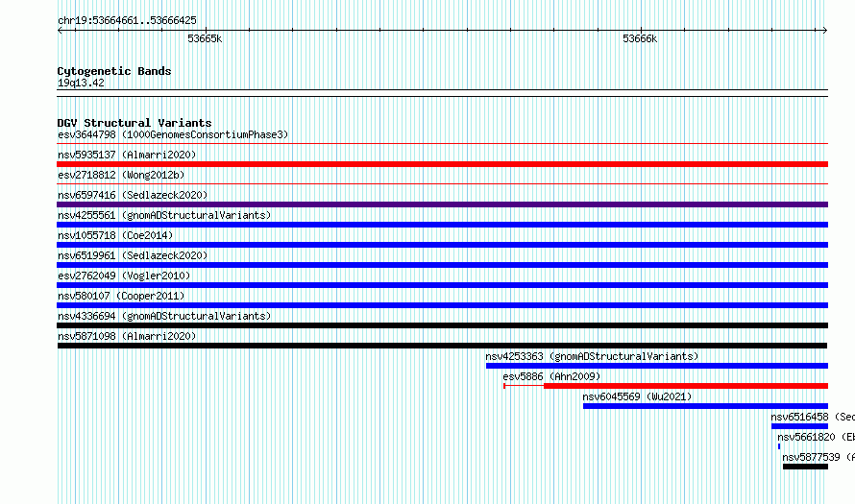Open nsv4336694 (gnomADStructuralVariants) label
The height and width of the screenshot is (504, 855).
pyautogui.click(x=164, y=316)
